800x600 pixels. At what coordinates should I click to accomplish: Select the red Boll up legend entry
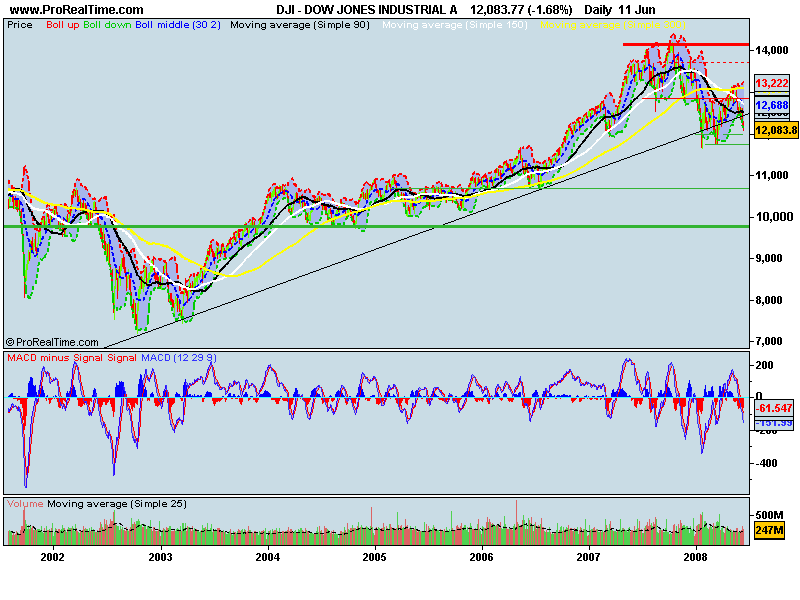pos(63,25)
